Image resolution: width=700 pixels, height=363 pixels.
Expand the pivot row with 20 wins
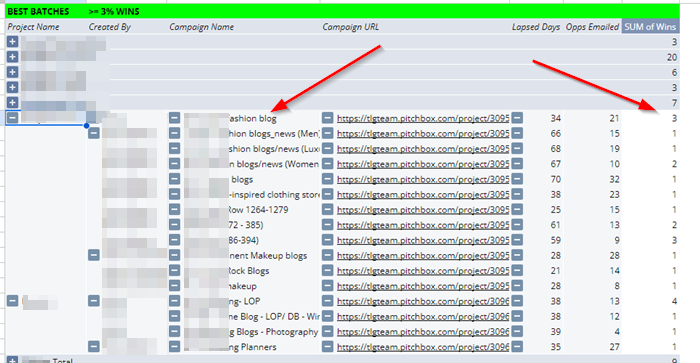coord(12,57)
